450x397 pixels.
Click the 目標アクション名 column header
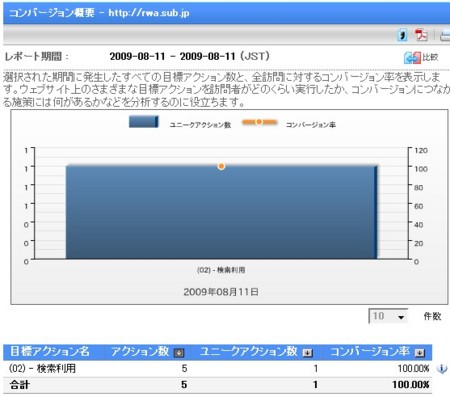tap(50, 351)
